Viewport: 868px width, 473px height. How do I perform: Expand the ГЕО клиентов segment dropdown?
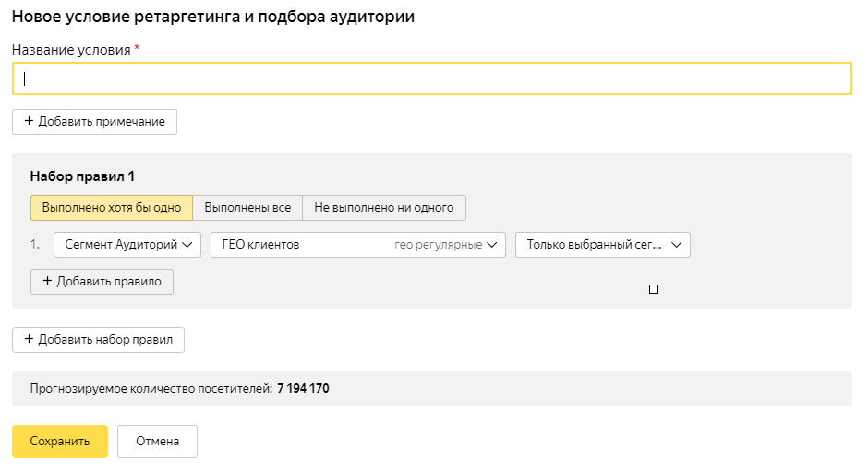357,245
